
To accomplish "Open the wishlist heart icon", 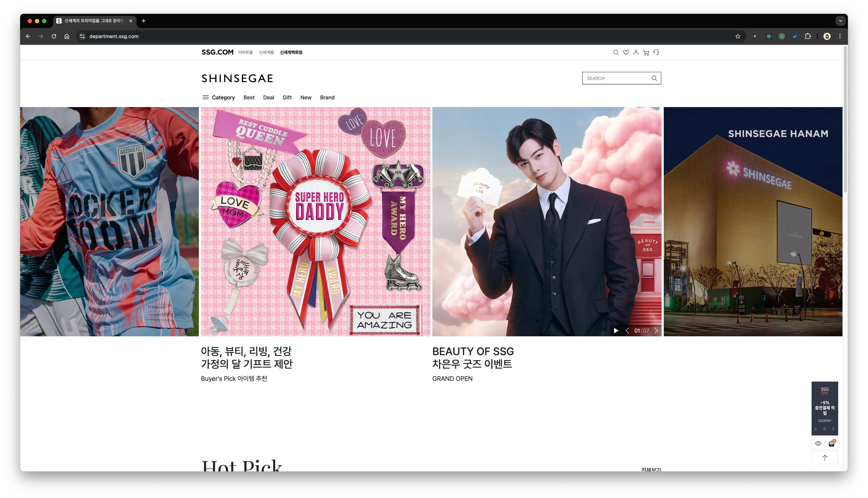I will [x=626, y=52].
